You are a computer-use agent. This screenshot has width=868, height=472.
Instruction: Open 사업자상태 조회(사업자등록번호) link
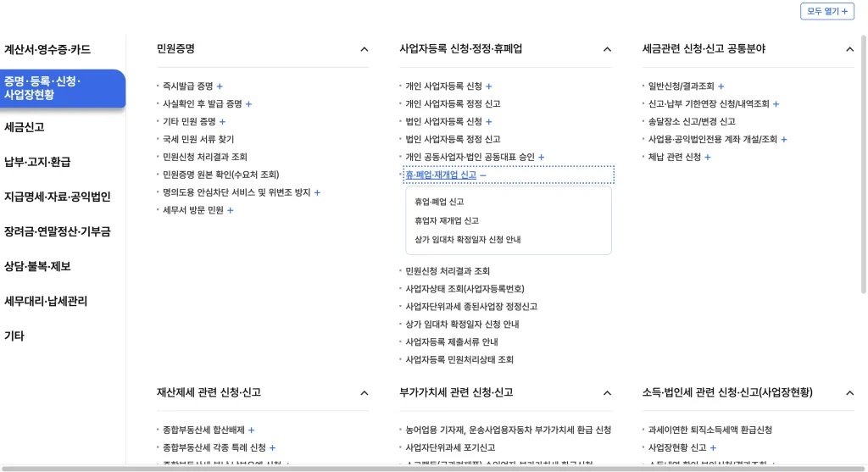pos(465,289)
